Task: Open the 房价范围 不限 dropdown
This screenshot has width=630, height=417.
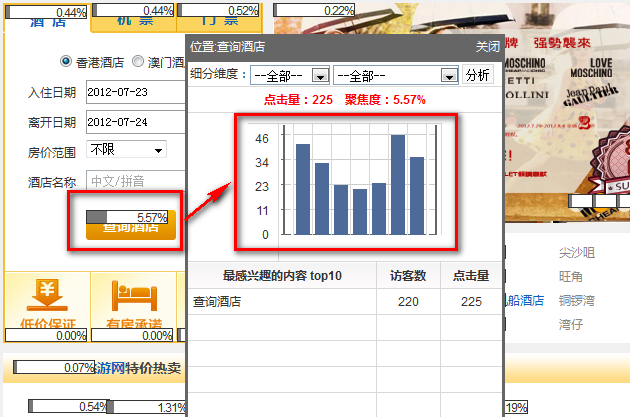Action: coord(126,149)
